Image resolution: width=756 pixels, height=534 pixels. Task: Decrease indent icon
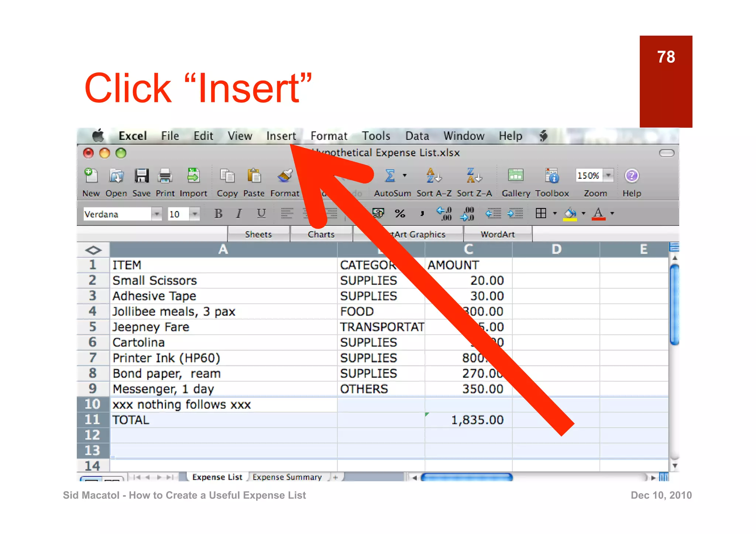coord(493,213)
